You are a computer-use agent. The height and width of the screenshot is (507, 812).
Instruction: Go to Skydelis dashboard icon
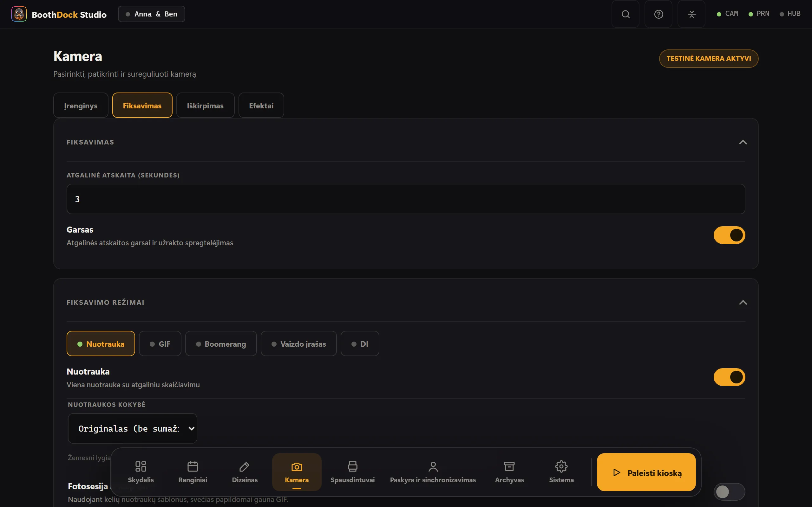(141, 466)
